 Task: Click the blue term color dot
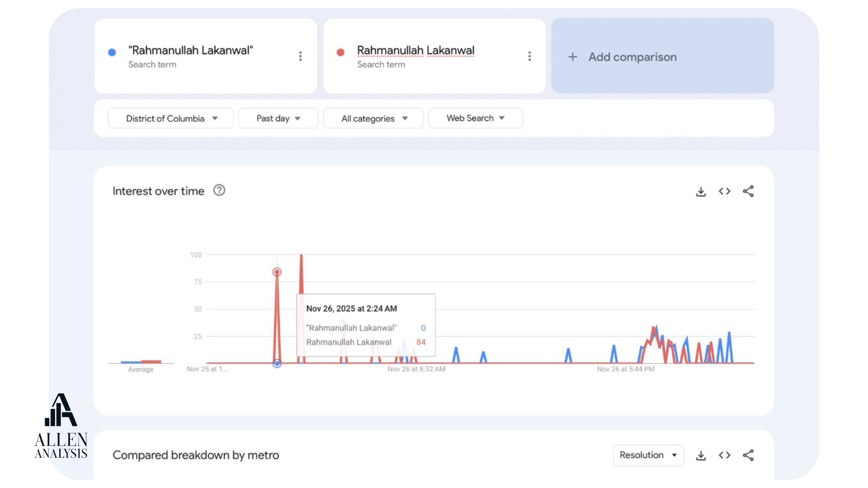click(x=112, y=52)
